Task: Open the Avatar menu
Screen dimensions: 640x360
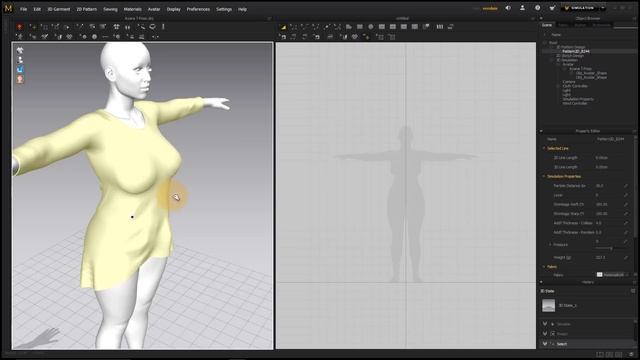Action: [154, 9]
